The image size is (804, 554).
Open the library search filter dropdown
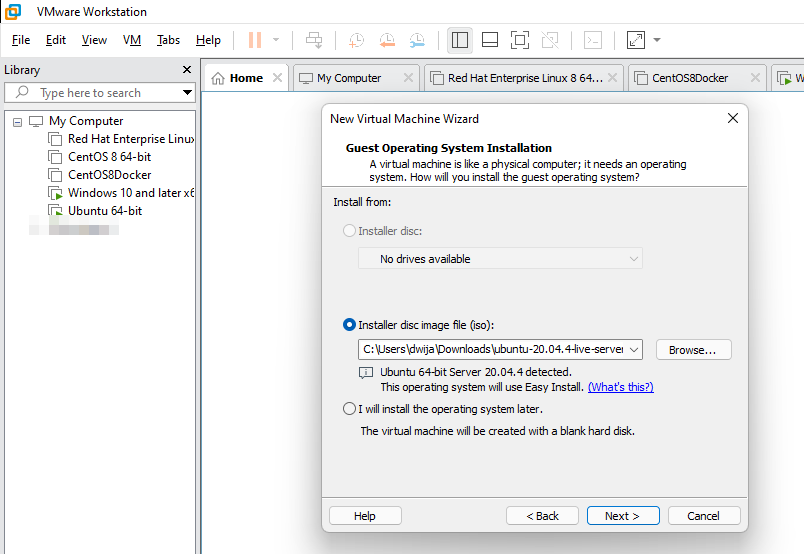[187, 92]
